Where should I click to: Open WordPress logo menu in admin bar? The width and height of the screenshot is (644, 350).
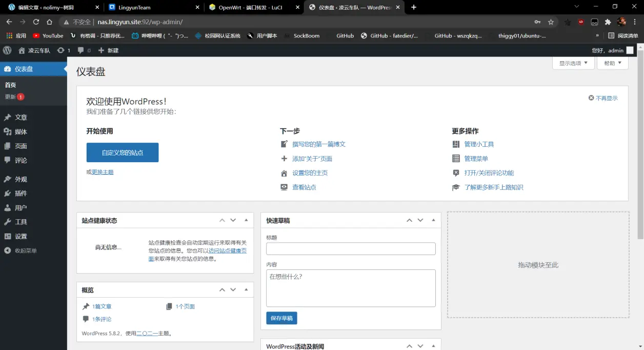(x=7, y=50)
